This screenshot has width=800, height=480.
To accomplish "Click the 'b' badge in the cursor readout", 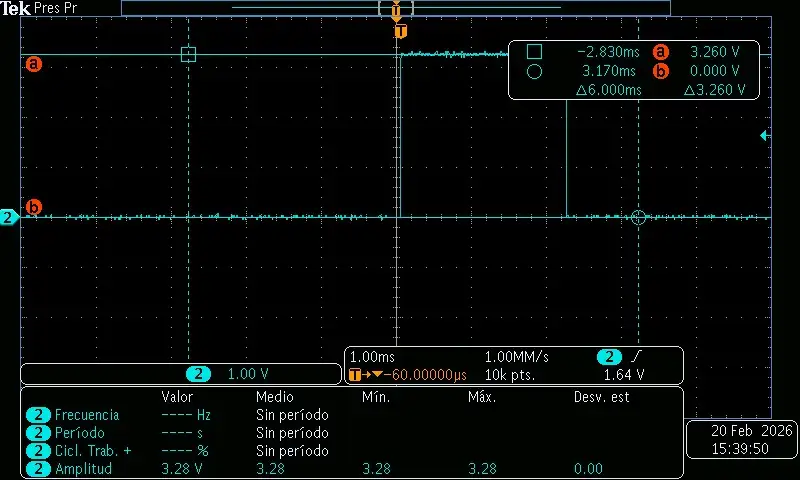I will [x=660, y=71].
